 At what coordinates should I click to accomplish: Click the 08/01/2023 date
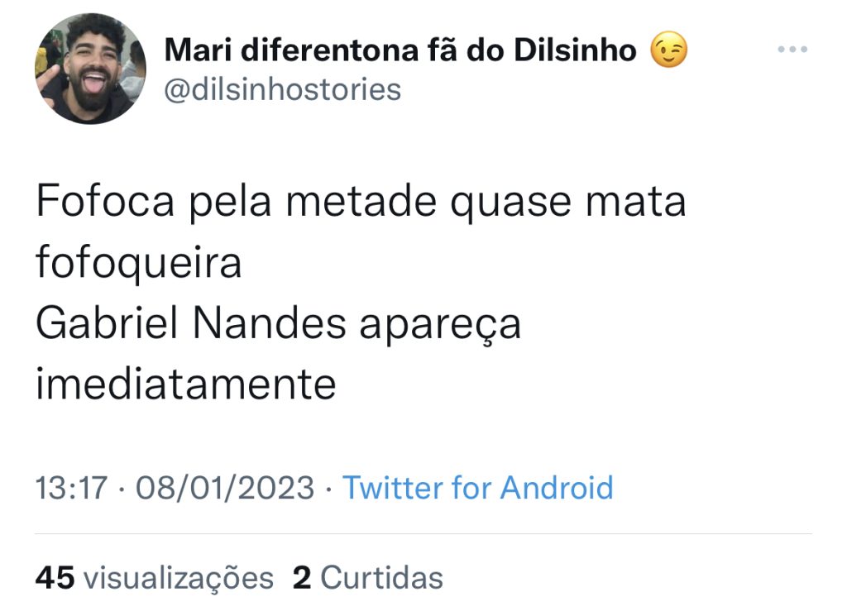(x=225, y=488)
